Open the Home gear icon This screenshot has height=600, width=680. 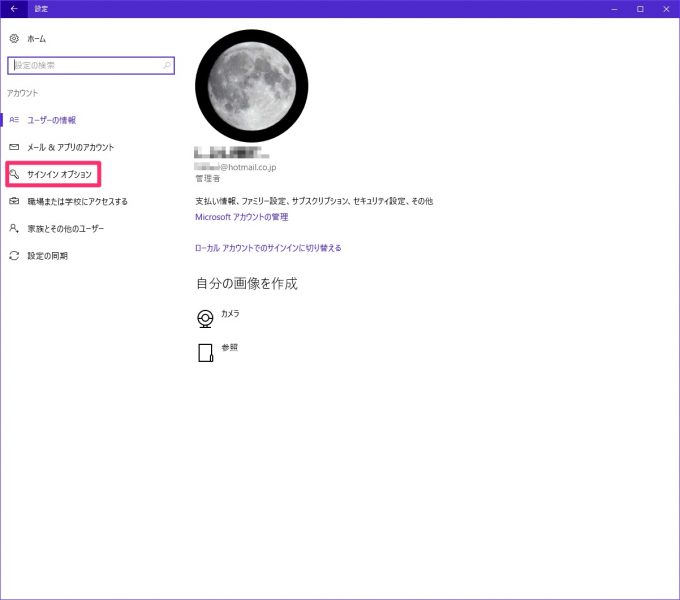click(x=14, y=39)
